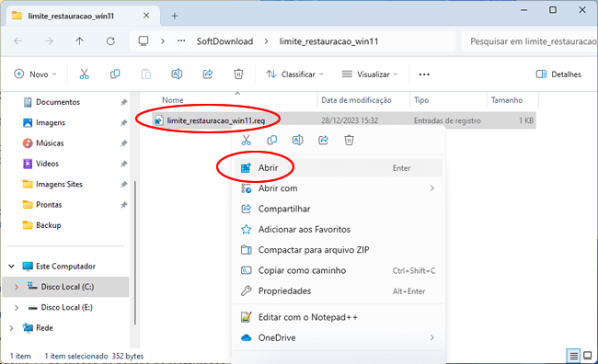This screenshot has height=364, width=598.
Task: Switch to details list view icon in status bar
Action: [x=573, y=356]
